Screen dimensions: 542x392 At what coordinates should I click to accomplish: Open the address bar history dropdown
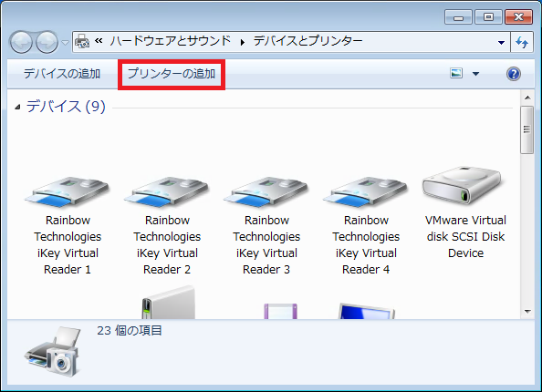coord(501,43)
